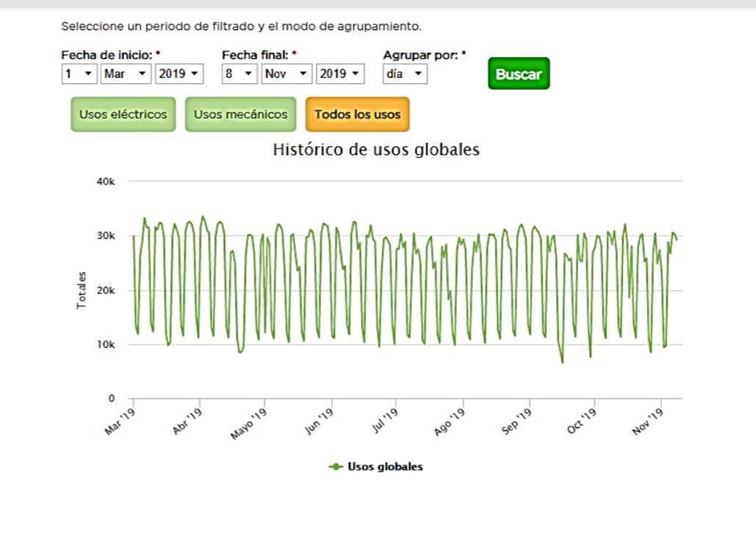Click the '40k' y-axis value
The image size is (756, 533).
pyautogui.click(x=106, y=182)
